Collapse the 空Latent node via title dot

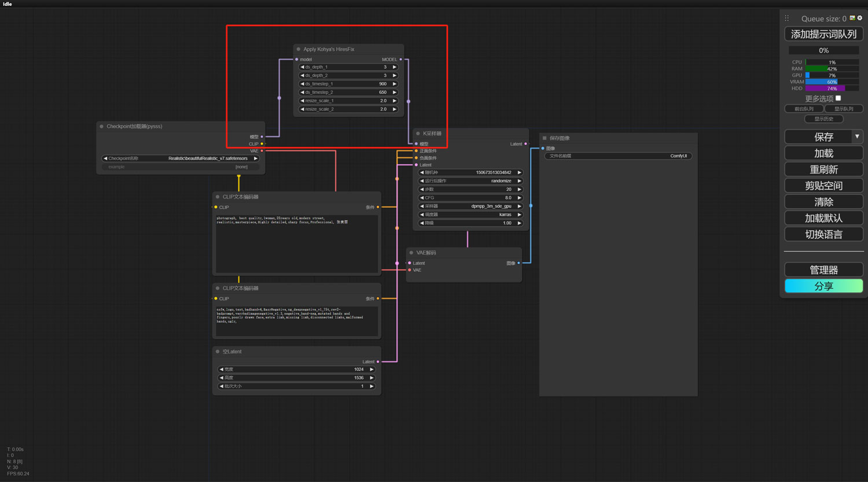click(x=218, y=352)
